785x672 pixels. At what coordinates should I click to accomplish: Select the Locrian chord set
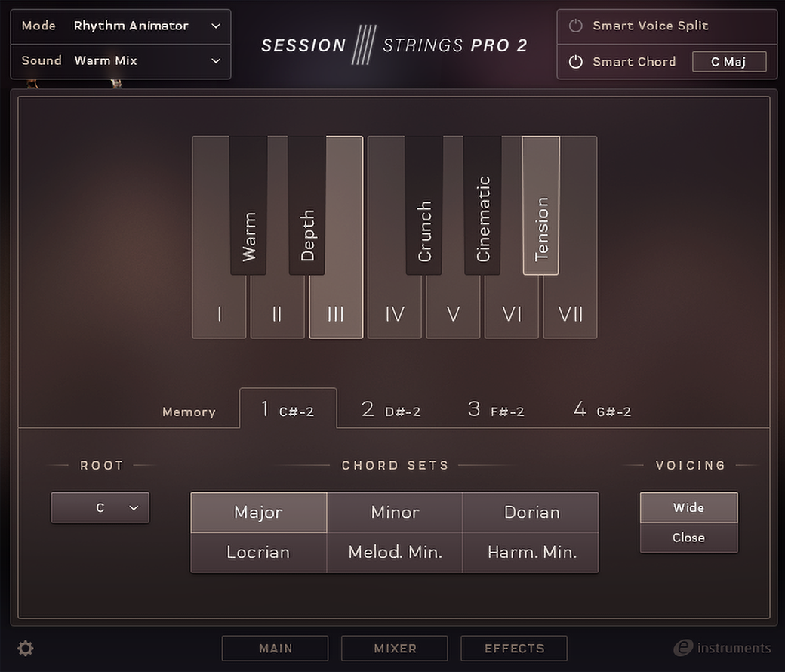[259, 552]
